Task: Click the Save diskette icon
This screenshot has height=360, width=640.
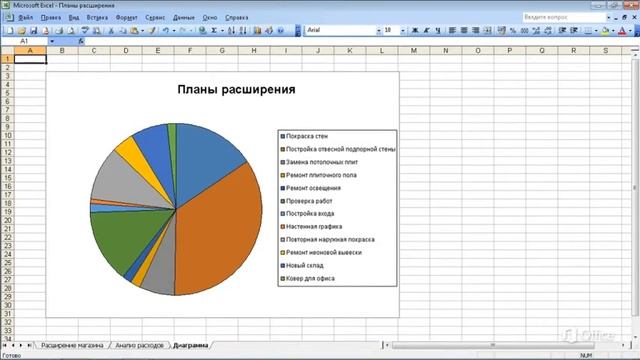Action: pyautogui.click(x=33, y=30)
